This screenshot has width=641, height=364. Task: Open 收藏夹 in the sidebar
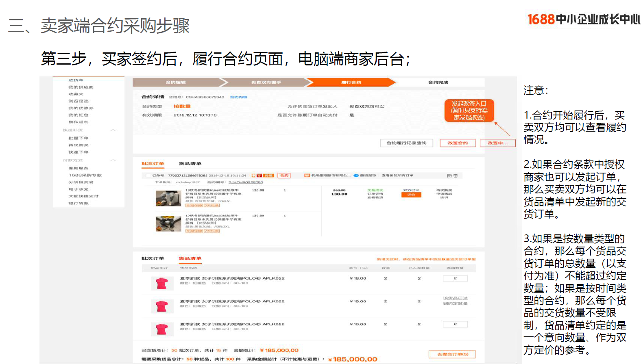[x=76, y=94]
